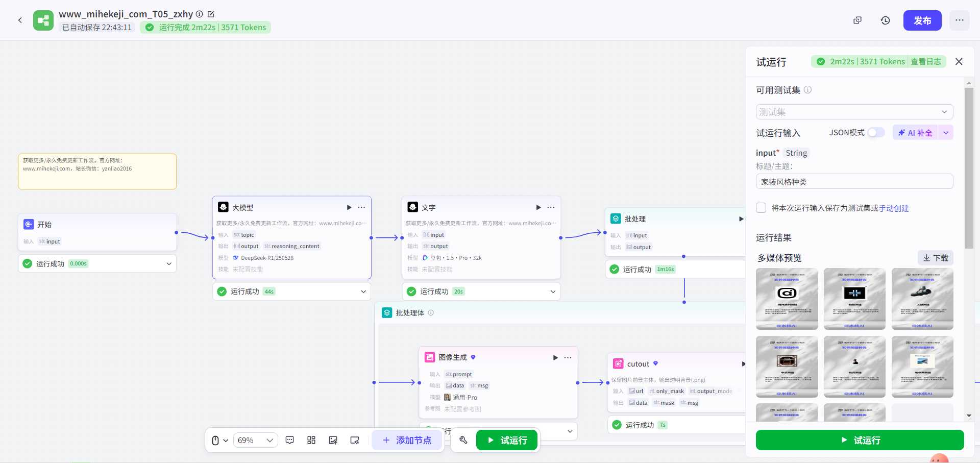The width and height of the screenshot is (980, 463).
Task: Open the run history clock icon
Action: tap(885, 20)
